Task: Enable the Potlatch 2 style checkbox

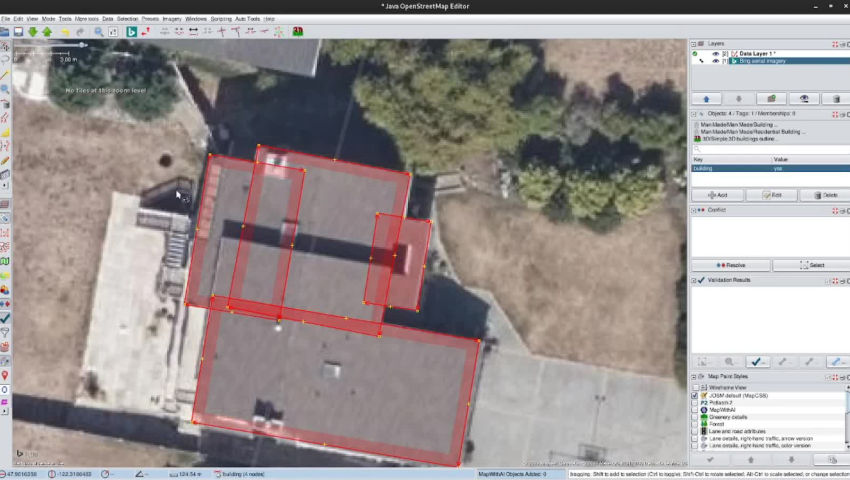Action: point(696,403)
